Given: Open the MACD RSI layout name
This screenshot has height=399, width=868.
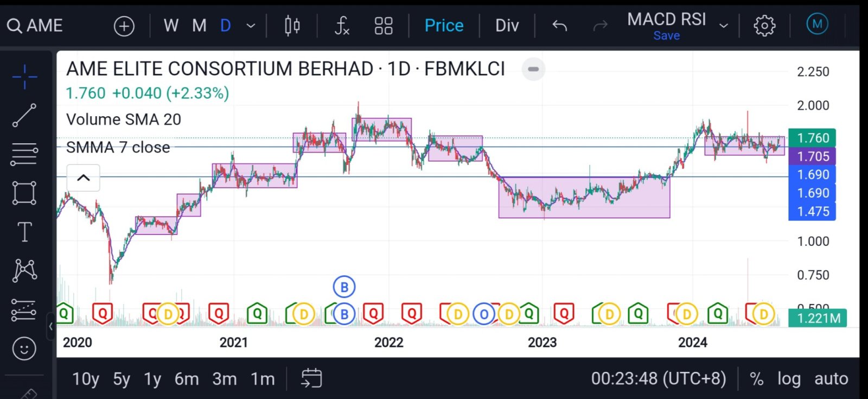Looking at the screenshot, I should 667,20.
